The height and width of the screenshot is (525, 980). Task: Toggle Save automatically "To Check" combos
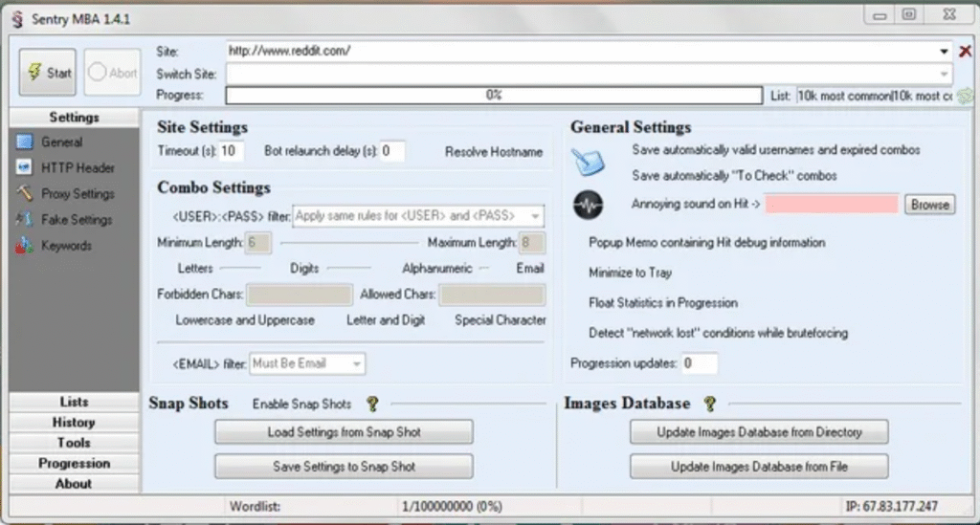[734, 175]
